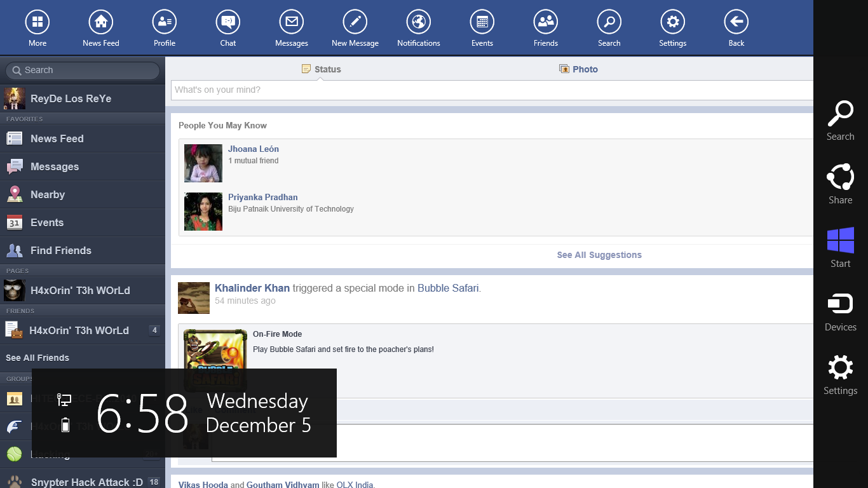
Task: Open the Devices charm
Action: click(x=840, y=311)
